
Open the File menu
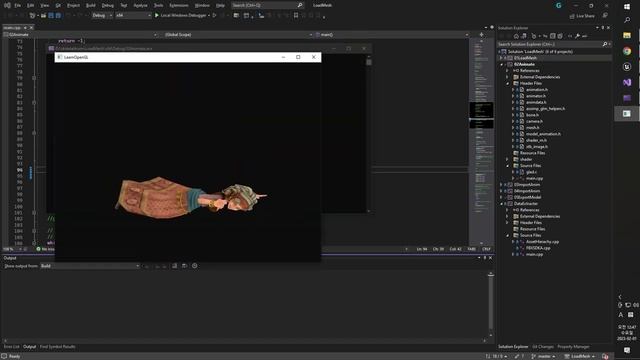[x=18, y=5]
